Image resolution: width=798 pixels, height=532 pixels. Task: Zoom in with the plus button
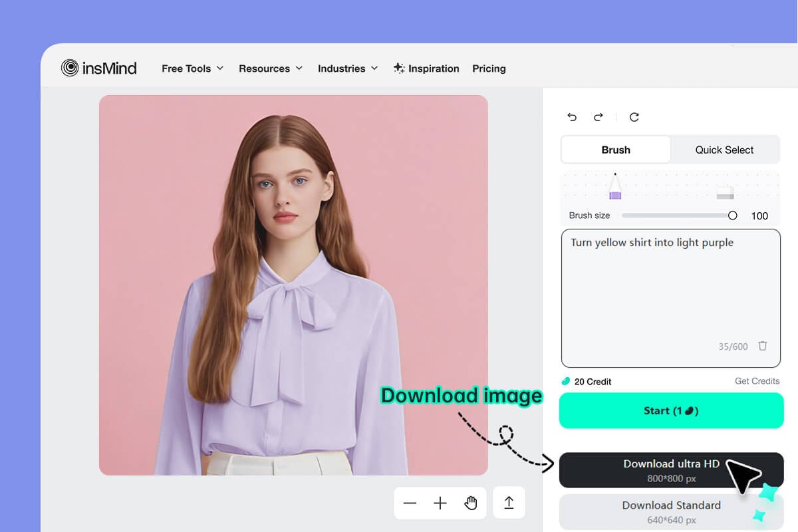click(440, 503)
